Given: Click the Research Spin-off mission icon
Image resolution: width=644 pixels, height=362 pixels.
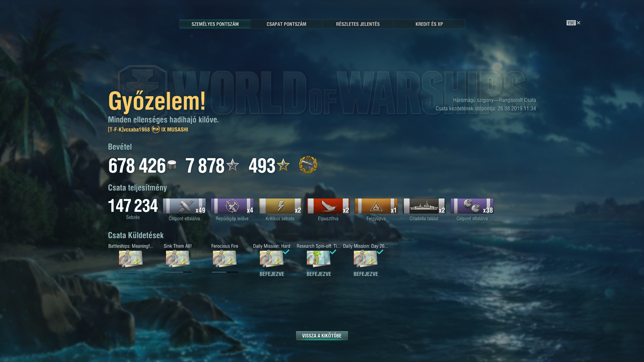Looking at the screenshot, I should tap(318, 258).
